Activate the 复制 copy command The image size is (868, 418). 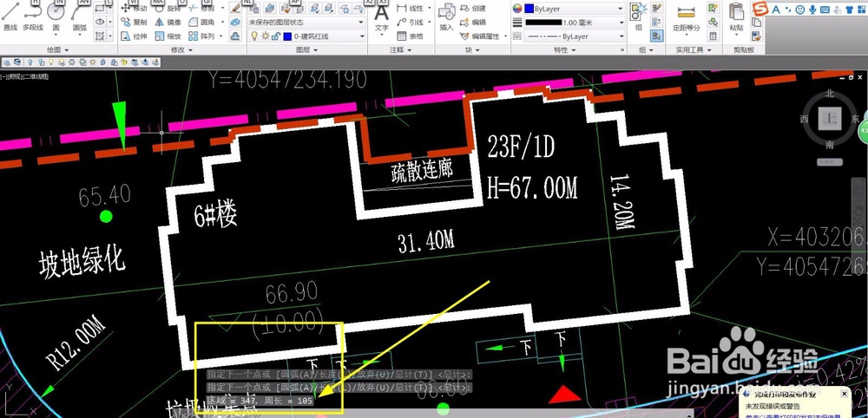tap(134, 23)
